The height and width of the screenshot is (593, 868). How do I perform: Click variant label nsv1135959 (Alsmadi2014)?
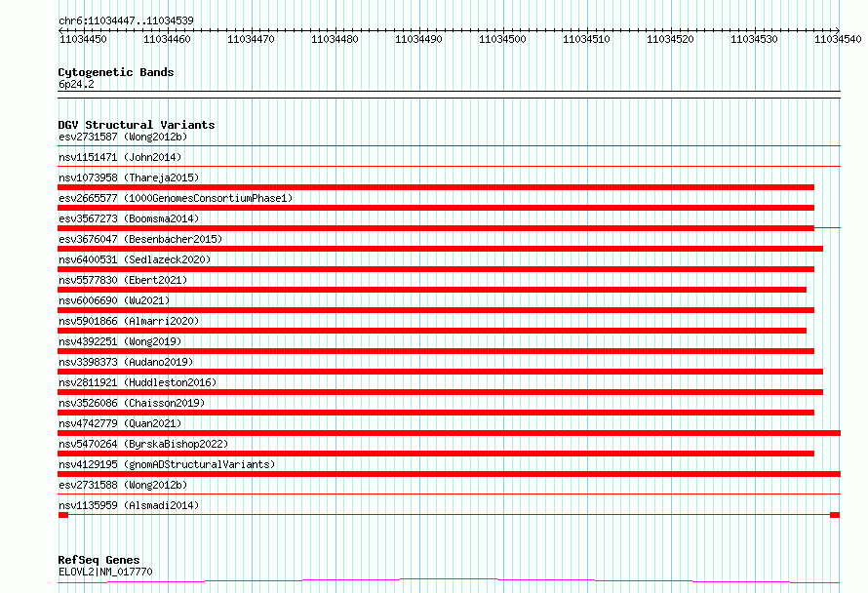pos(129,505)
